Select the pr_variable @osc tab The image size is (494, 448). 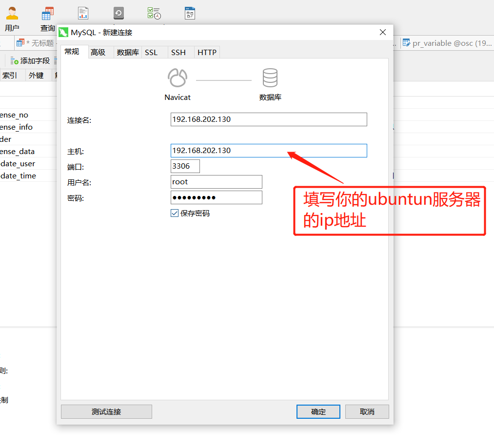[447, 43]
